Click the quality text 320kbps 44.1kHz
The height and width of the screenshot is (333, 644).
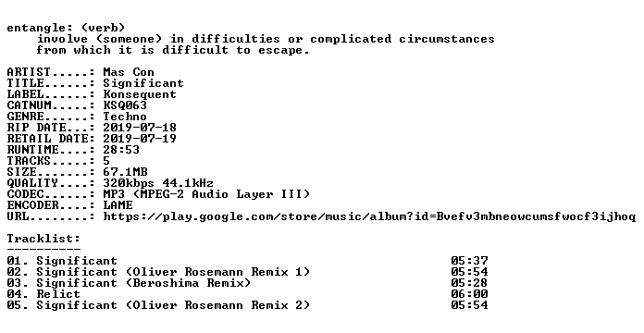coord(158,183)
